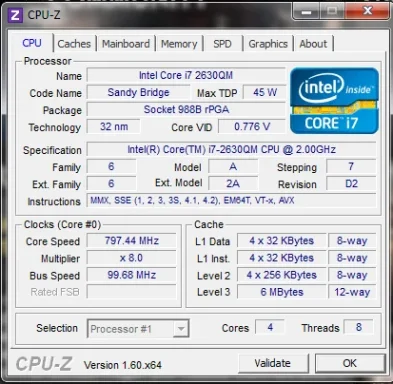Screen dimensions: 393x384
Task: Click the L1 Data size 4 x 32 KBytes
Action: [x=282, y=241]
